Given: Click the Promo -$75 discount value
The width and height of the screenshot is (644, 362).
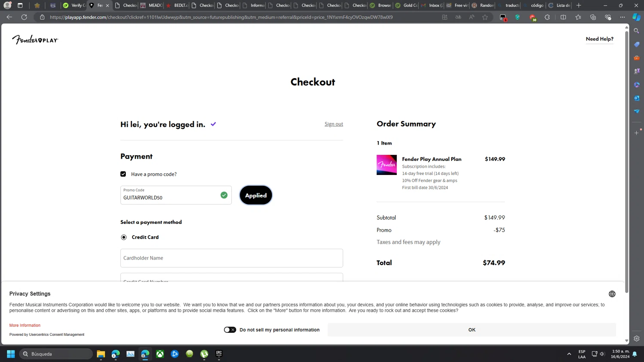Looking at the screenshot, I should pos(499,230).
